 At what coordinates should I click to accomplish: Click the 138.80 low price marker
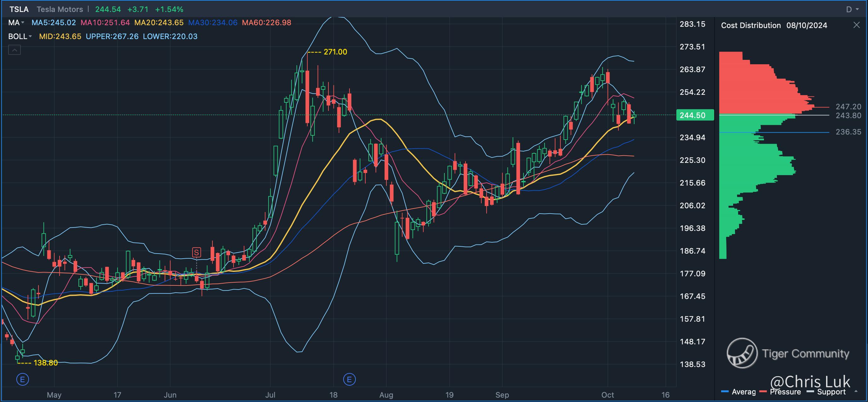[45, 363]
